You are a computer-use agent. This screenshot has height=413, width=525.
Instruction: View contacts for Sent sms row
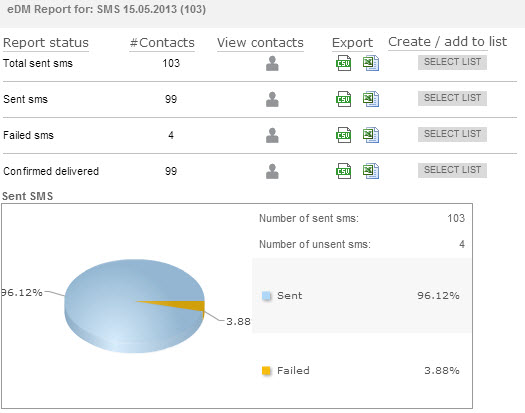(272, 99)
